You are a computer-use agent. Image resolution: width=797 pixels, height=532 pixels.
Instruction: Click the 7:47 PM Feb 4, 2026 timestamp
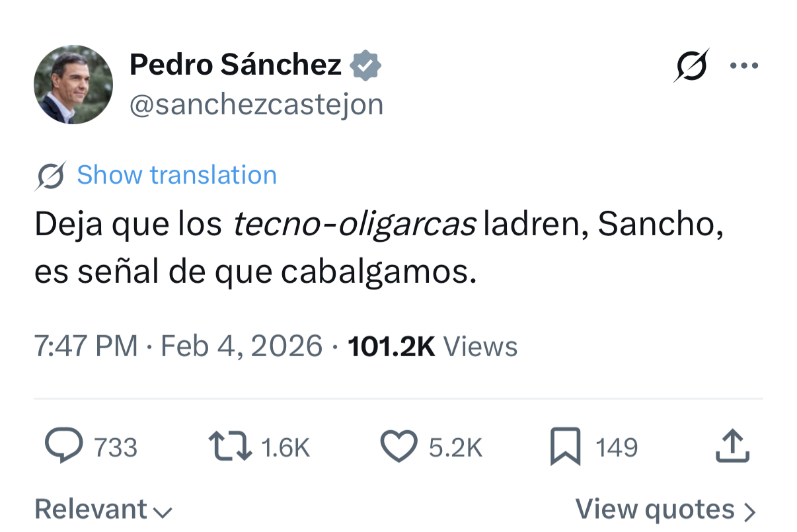[178, 346]
